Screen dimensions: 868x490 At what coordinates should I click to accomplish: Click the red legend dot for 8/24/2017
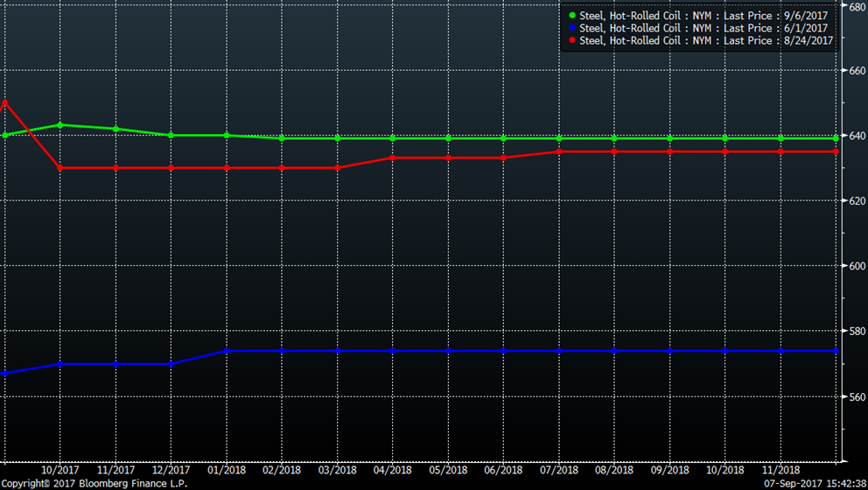coord(572,40)
